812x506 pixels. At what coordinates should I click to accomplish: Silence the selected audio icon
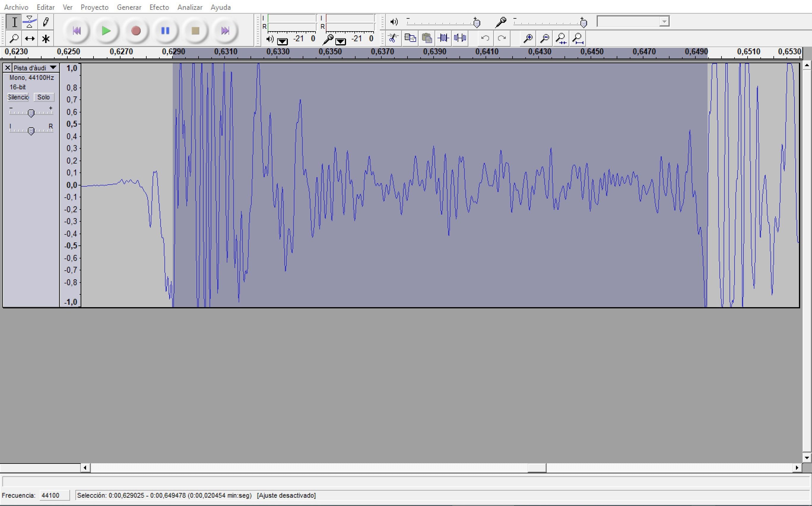pos(460,38)
